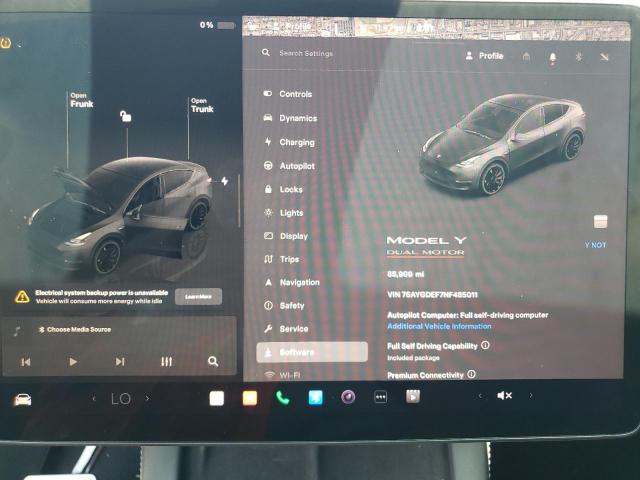Tap Open Frunk
Screen dimensions: 640x480
(82, 100)
